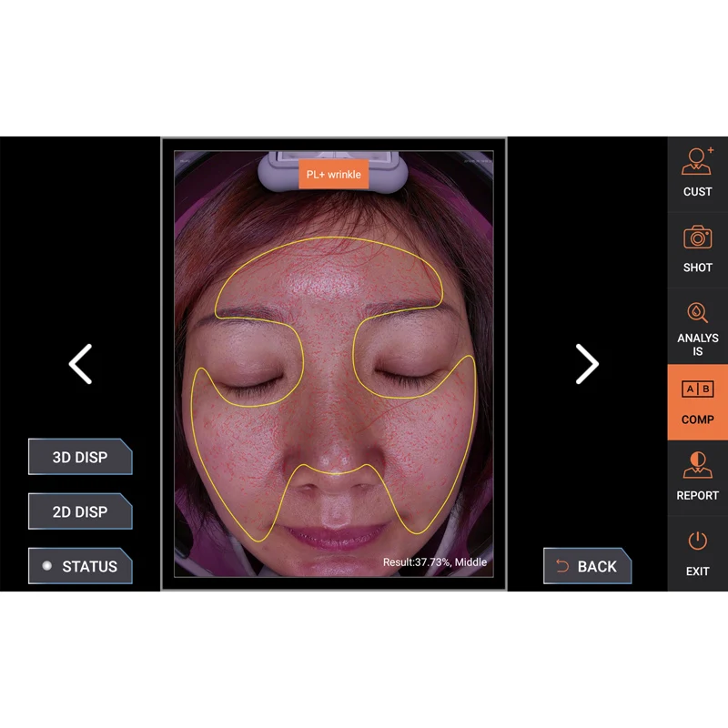Enable 2D DISP display mode
Screen dimensions: 728x728
coord(80,511)
